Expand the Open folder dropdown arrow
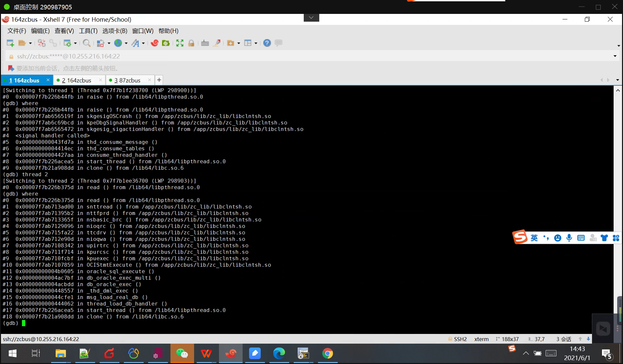 tap(30, 43)
